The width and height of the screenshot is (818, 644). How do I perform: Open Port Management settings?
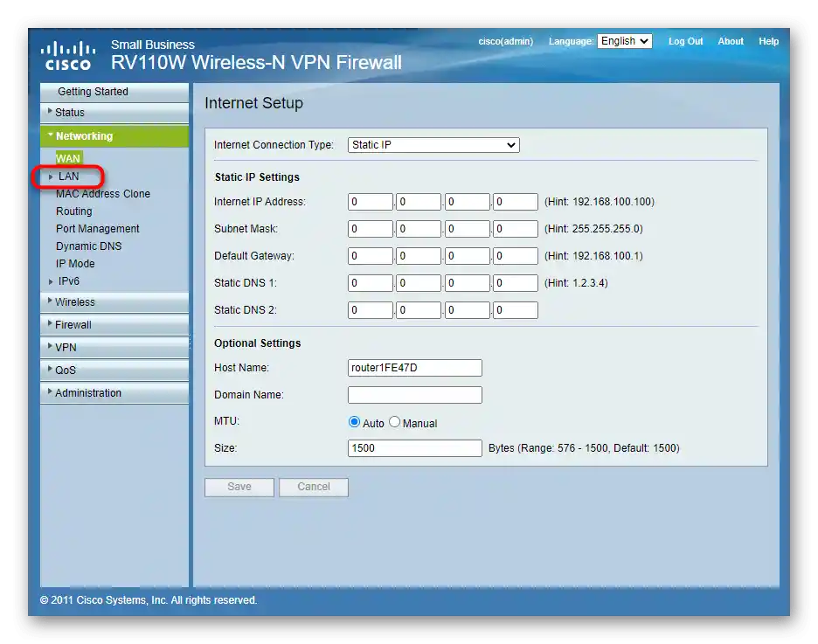coord(98,229)
